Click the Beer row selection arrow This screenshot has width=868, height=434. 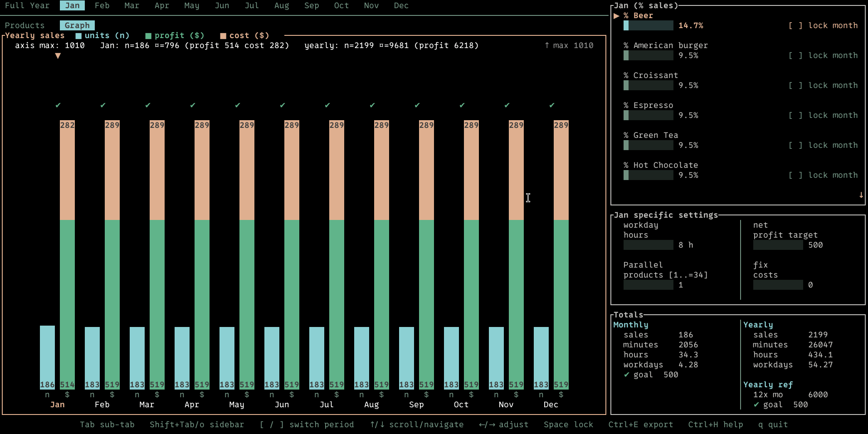pyautogui.click(x=616, y=16)
